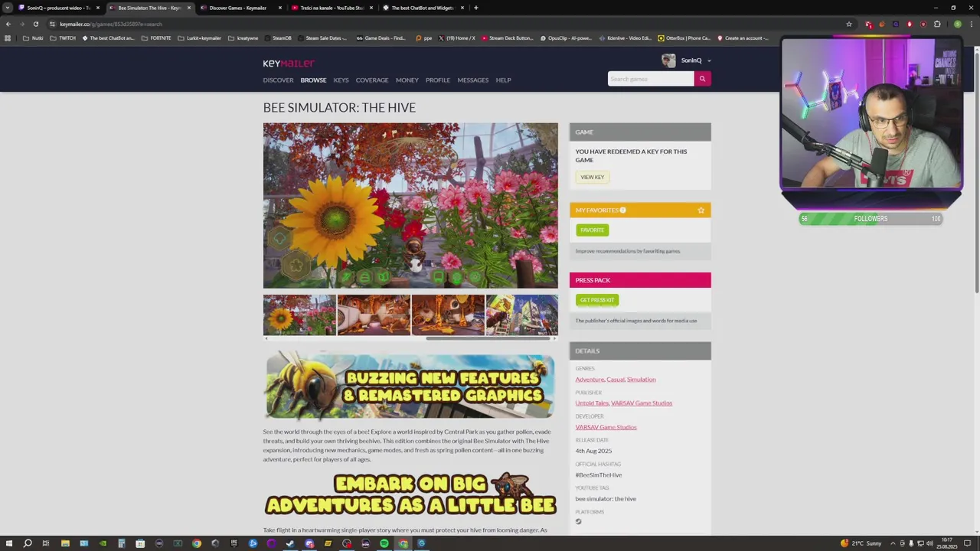Viewport: 980px width, 551px height.
Task: Open the Discover menu item
Action: [x=278, y=80]
